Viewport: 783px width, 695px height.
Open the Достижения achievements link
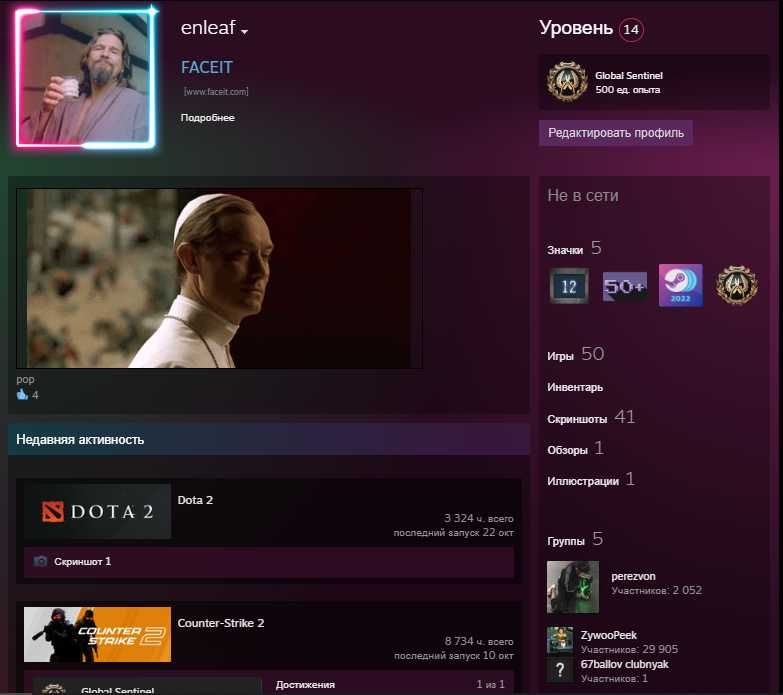305,685
